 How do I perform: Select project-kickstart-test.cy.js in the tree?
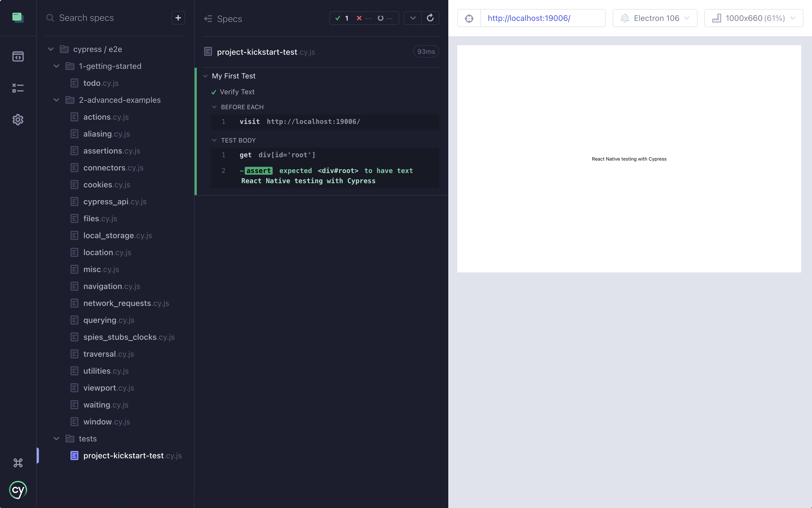click(132, 456)
